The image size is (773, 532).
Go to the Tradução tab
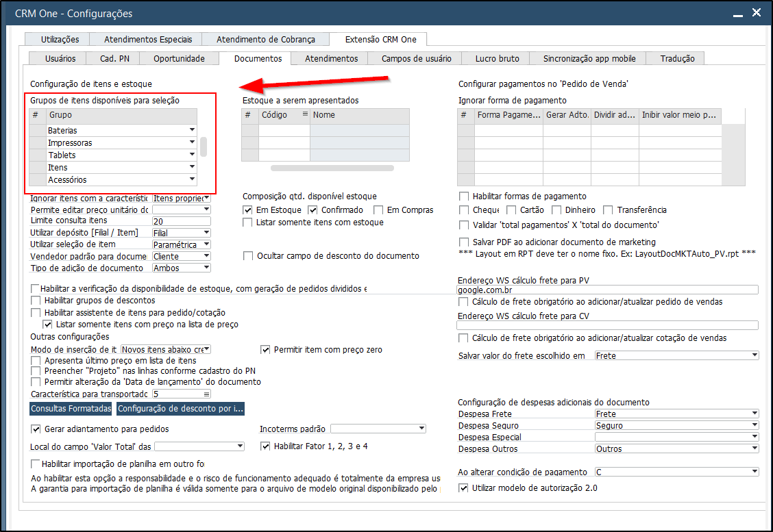coord(677,59)
